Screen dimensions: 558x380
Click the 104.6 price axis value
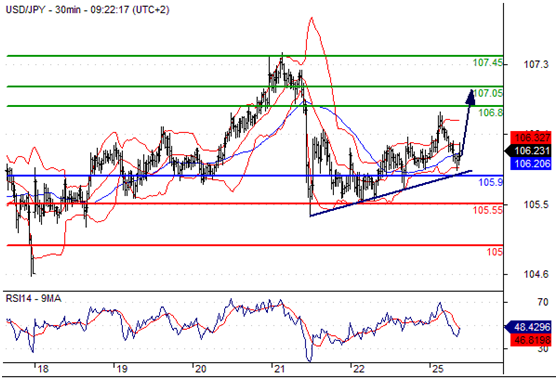(536, 274)
